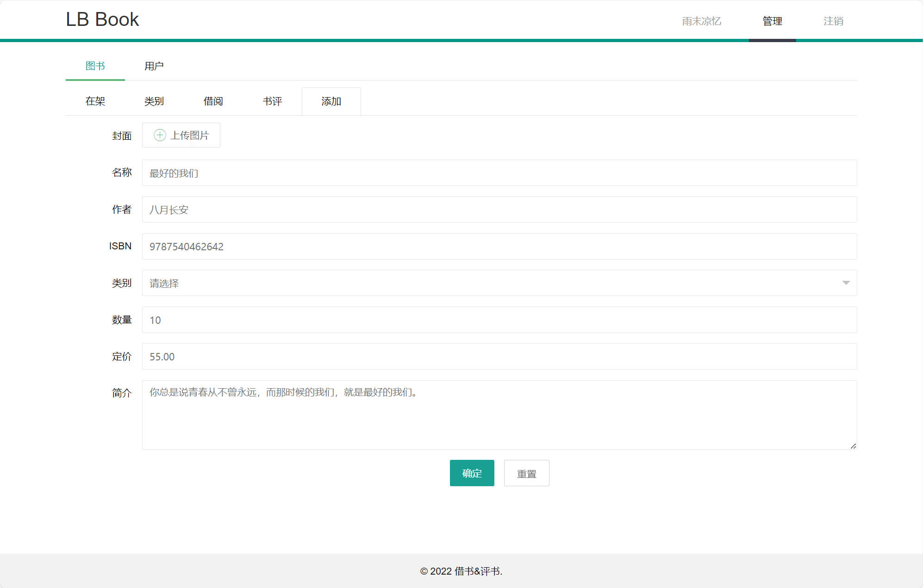Open the 类别 sub-tab
The height and width of the screenshot is (588, 923).
(155, 101)
